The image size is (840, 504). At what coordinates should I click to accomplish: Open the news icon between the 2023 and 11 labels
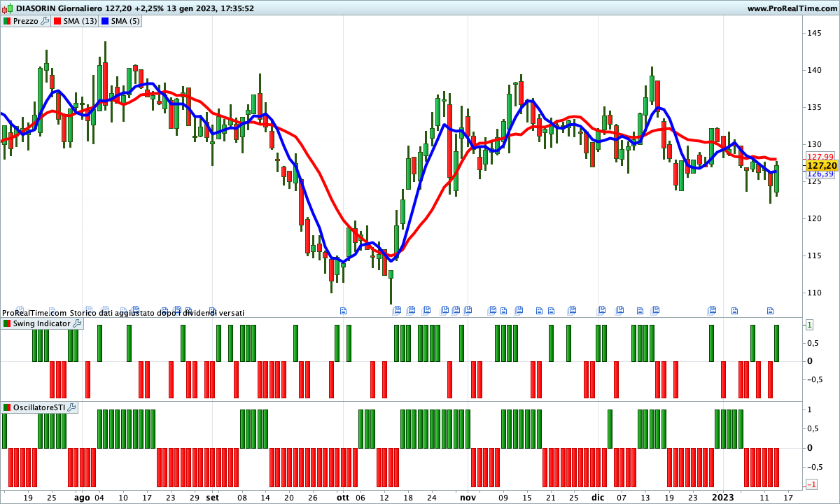(734, 309)
